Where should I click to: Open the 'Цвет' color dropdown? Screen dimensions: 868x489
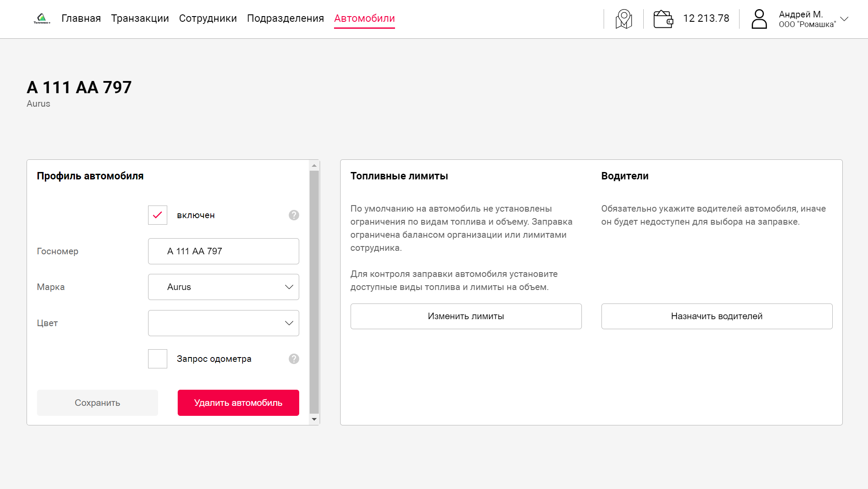pyautogui.click(x=223, y=323)
